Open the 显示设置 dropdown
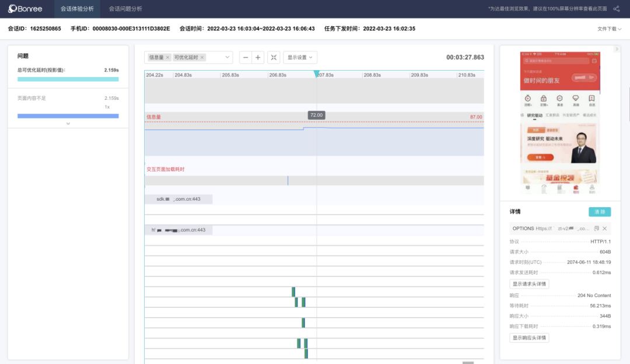Viewport: 630px width, 364px height. [x=300, y=57]
